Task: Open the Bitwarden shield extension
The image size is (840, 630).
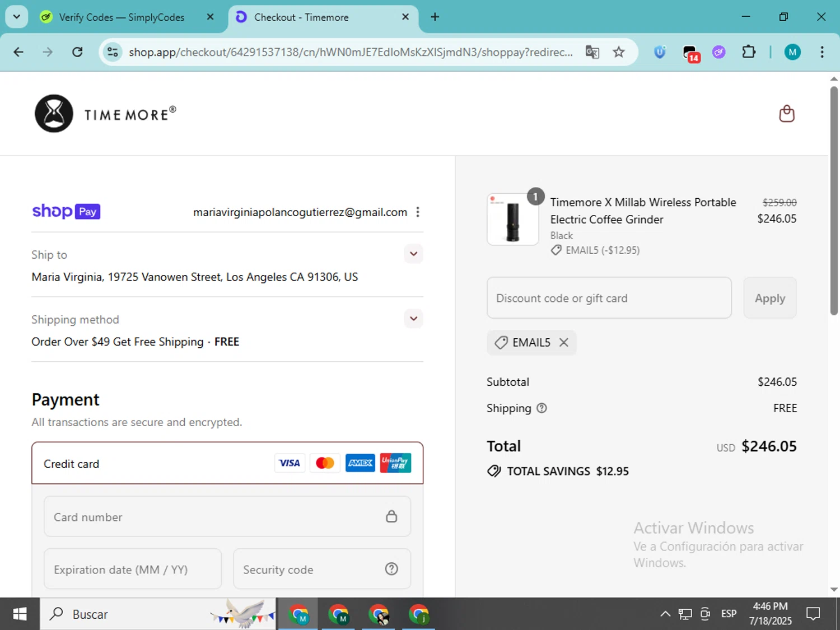Action: pos(660,52)
